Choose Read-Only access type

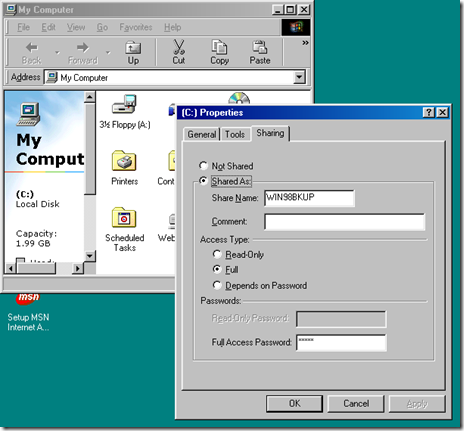217,254
